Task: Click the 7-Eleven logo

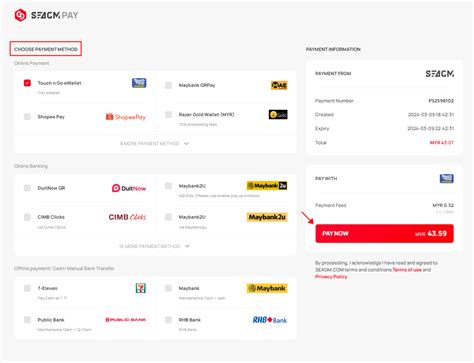Action: [x=141, y=288]
